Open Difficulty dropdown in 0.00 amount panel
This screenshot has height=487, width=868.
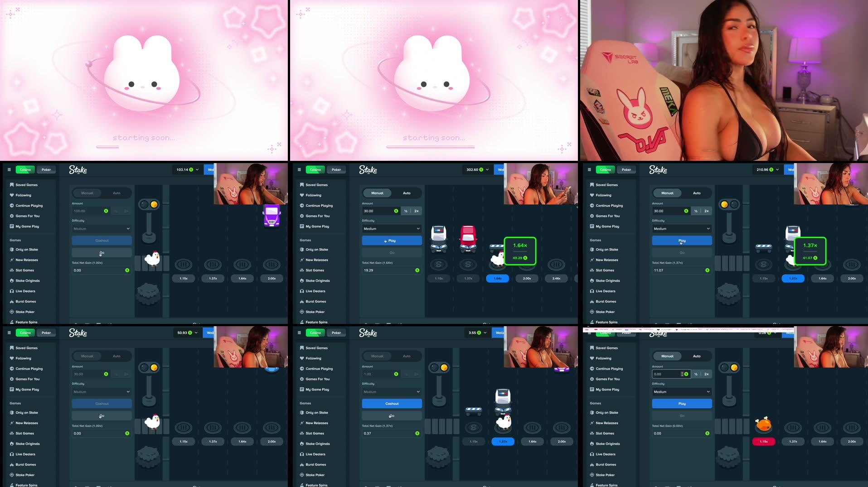682,392
